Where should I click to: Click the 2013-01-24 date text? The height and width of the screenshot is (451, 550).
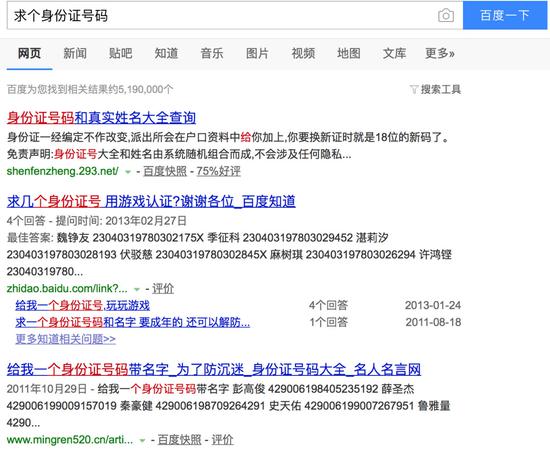(x=433, y=305)
